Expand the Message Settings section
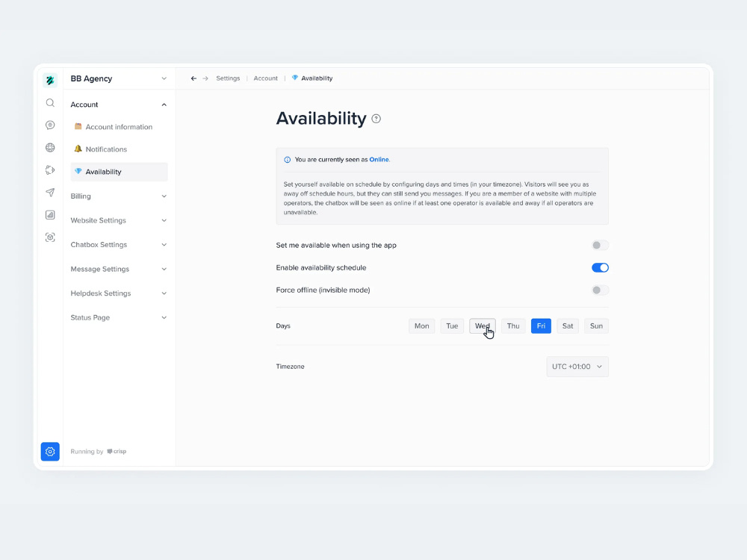Screen dimensions: 747x560 click(x=119, y=269)
